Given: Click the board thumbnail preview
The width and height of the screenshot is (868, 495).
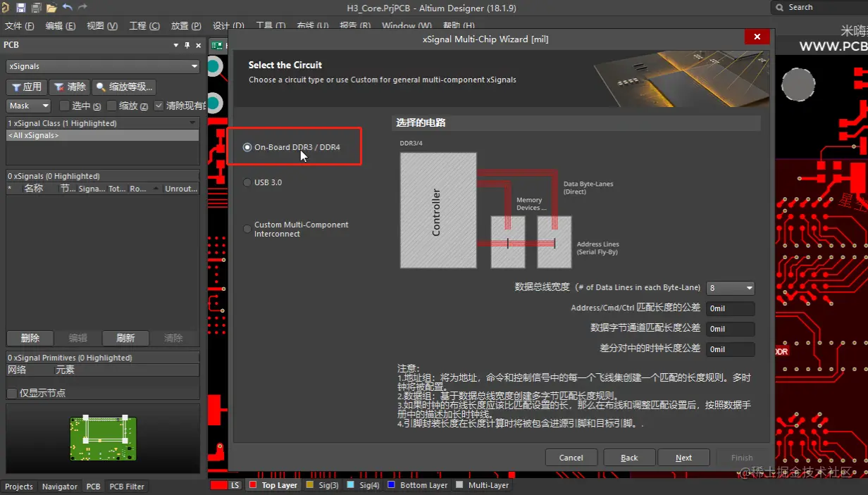Looking at the screenshot, I should click(x=103, y=438).
